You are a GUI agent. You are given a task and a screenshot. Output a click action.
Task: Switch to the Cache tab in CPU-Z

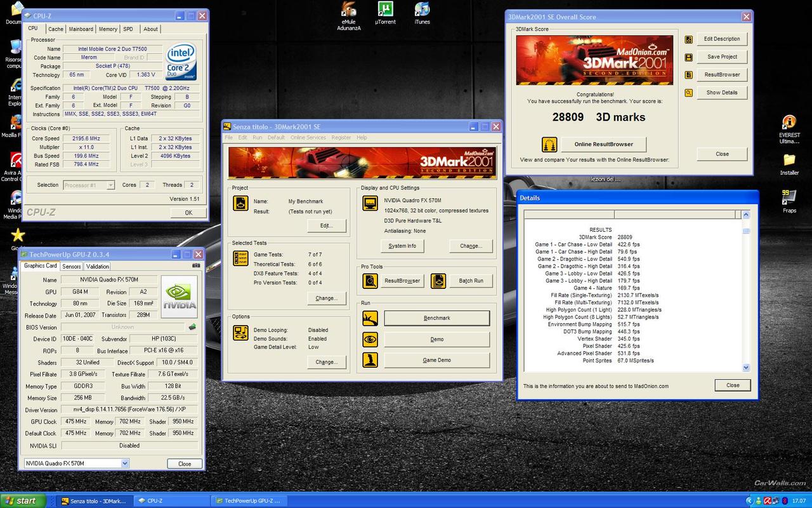[56, 29]
